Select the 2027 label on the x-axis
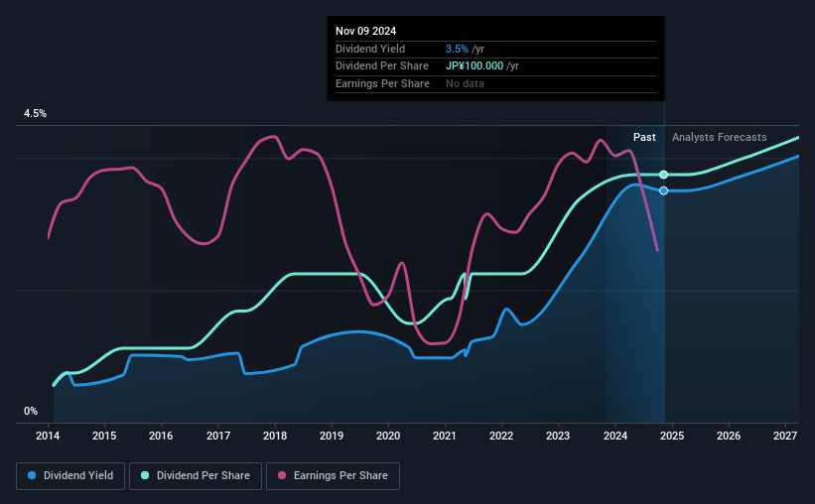 click(785, 436)
